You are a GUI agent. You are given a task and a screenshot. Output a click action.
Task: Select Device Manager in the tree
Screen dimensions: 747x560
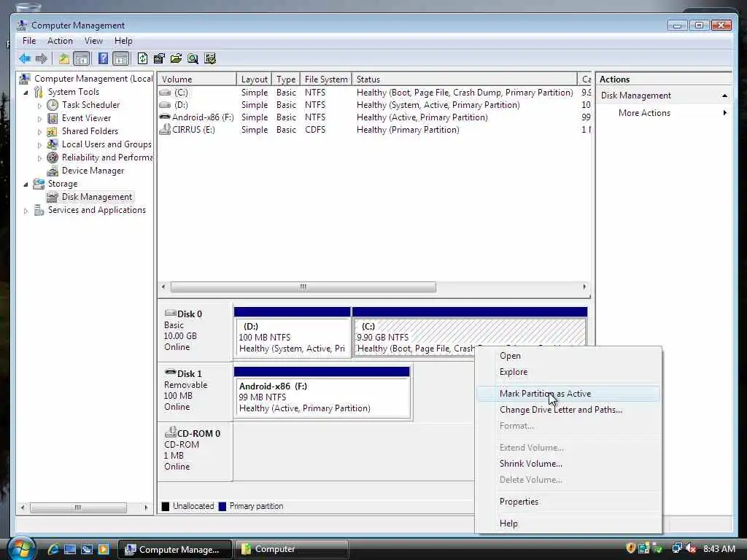click(93, 171)
